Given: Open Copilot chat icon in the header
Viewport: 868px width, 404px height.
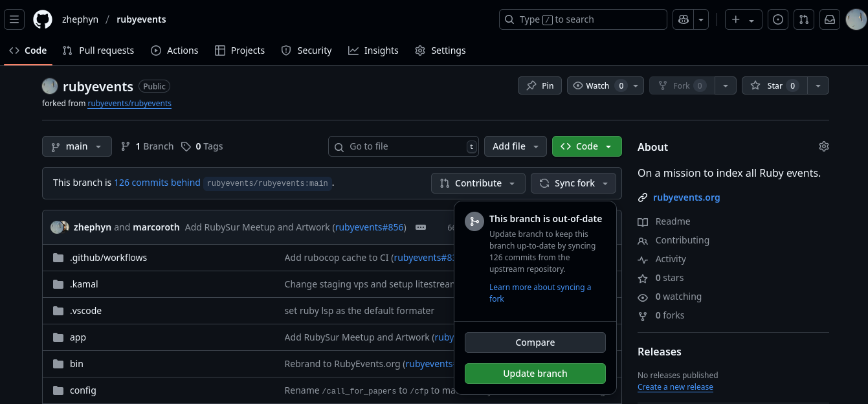Looking at the screenshot, I should 683,19.
